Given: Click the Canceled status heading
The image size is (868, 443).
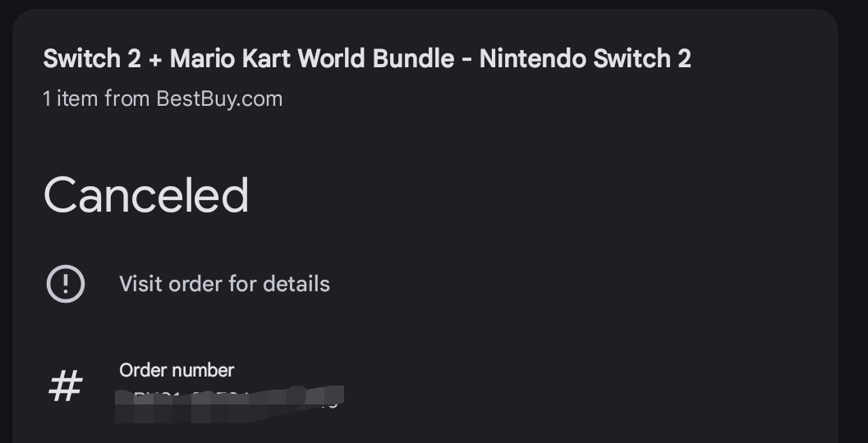Looking at the screenshot, I should tap(146, 194).
